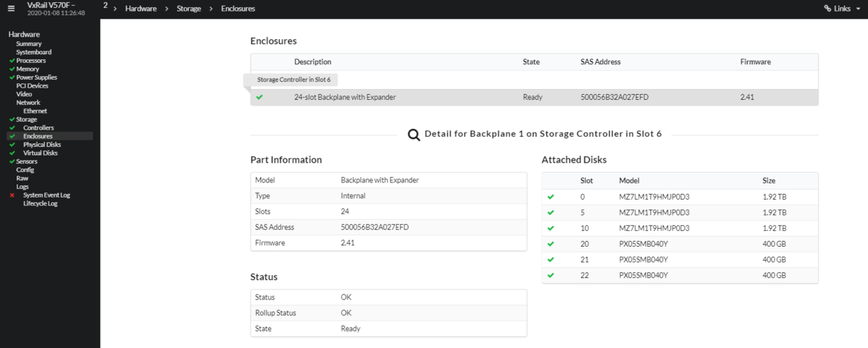Open Physical Disks in sidebar
Viewport: 868px width, 348px height.
42,145
